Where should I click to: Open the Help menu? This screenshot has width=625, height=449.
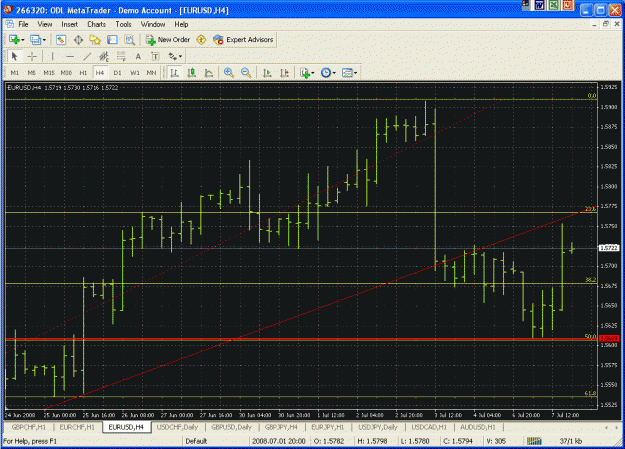pyautogui.click(x=181, y=24)
